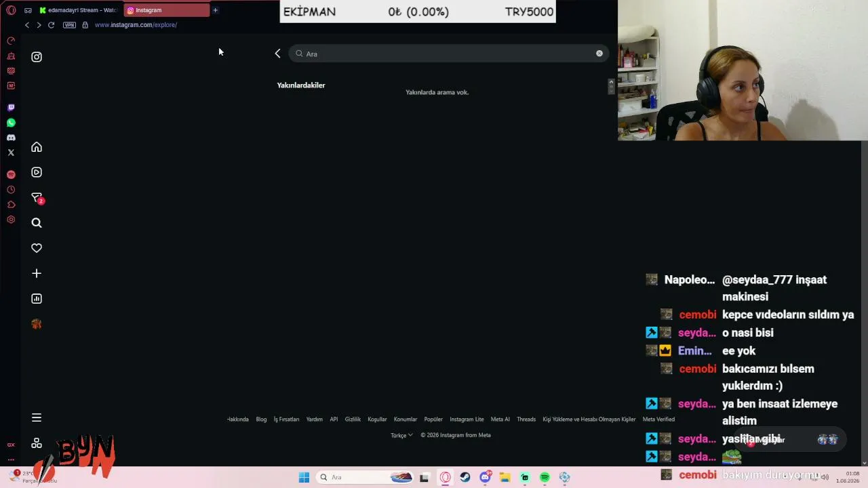Switch to edamadayri Stream tab
The height and width of the screenshot is (488, 868).
tap(78, 10)
